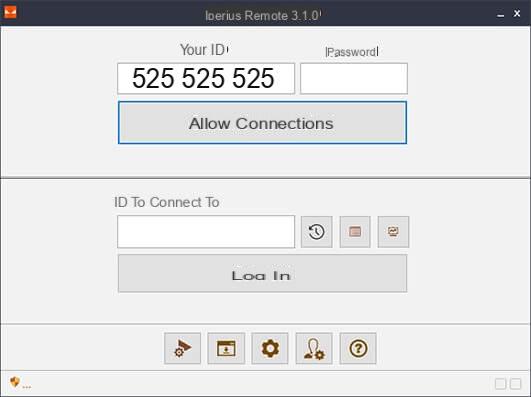Click the 'Iperius Remote 3.1.0' title text
The width and height of the screenshot is (531, 397).
tap(262, 16)
